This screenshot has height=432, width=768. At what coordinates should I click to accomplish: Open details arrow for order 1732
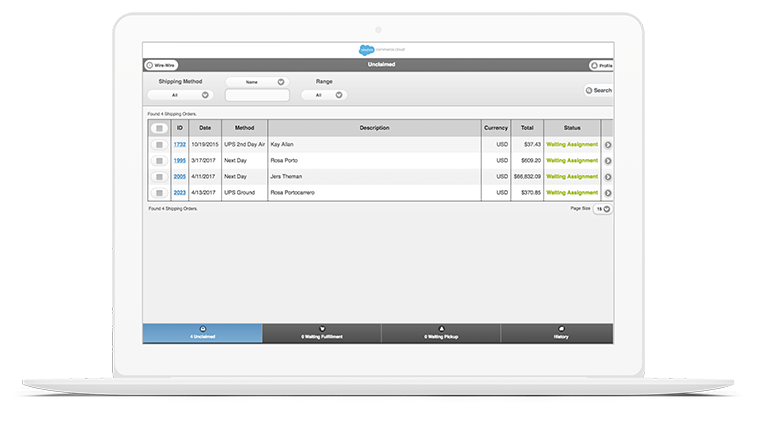(x=607, y=145)
